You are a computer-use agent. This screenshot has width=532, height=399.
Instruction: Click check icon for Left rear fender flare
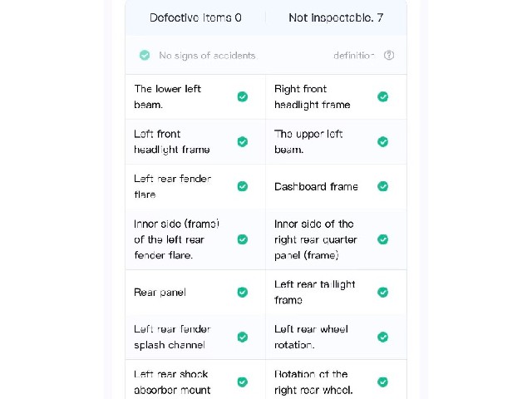(x=242, y=186)
